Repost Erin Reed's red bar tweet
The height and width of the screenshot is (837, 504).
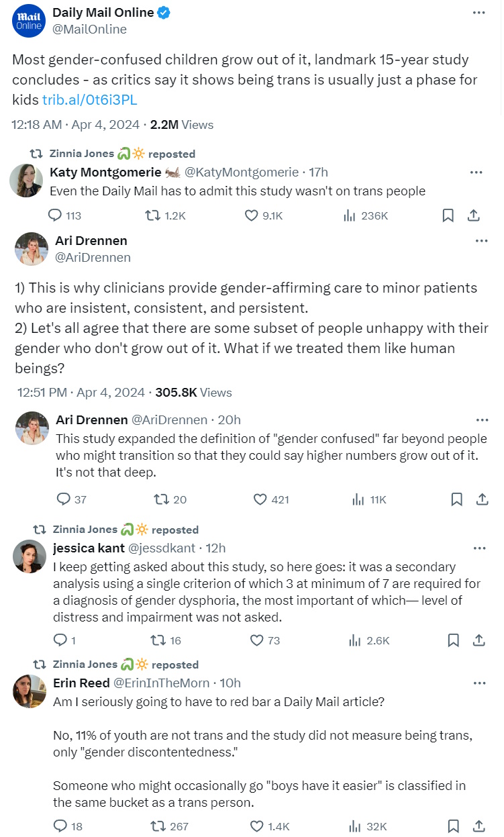tap(161, 826)
